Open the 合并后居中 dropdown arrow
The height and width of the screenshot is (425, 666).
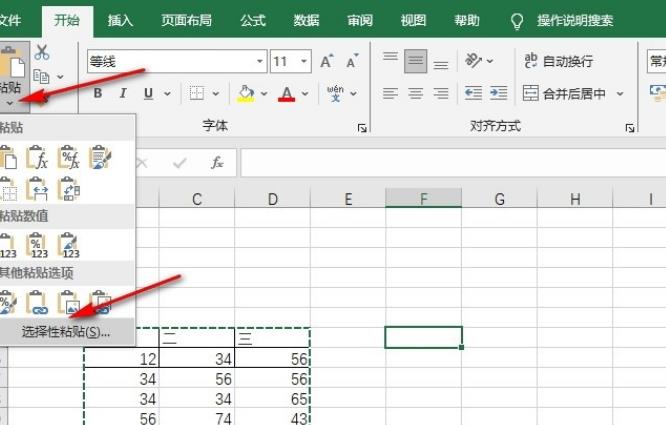[620, 93]
